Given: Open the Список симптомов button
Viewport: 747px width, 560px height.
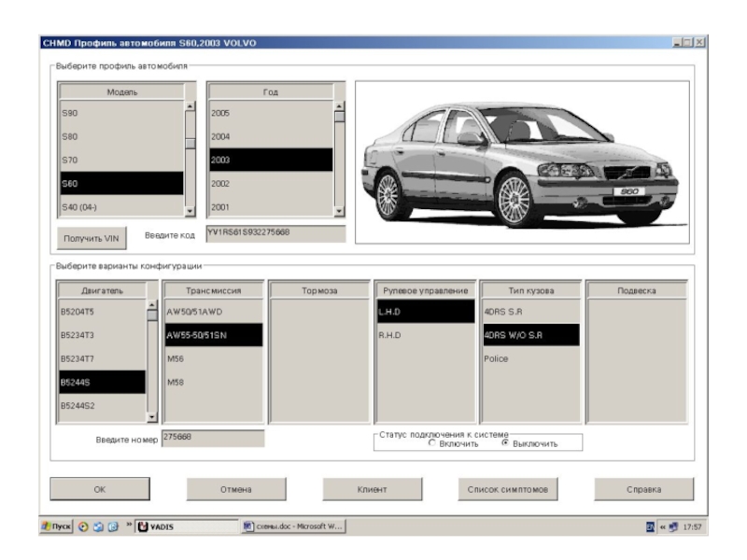Looking at the screenshot, I should point(508,489).
